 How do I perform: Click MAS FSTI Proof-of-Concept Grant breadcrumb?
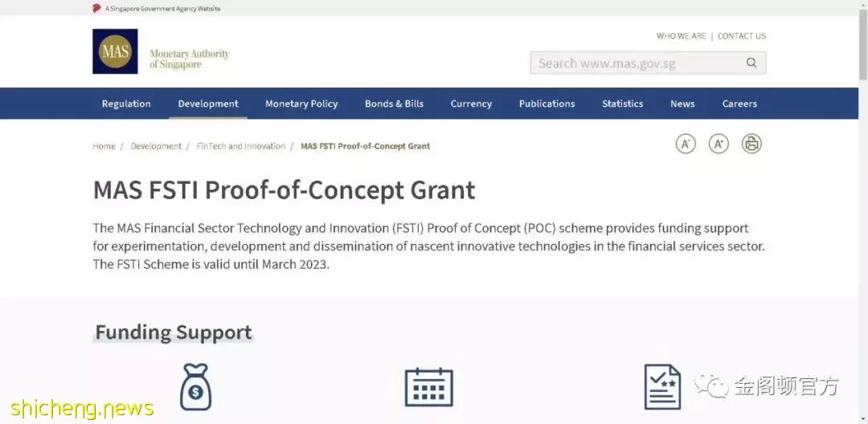(366, 146)
